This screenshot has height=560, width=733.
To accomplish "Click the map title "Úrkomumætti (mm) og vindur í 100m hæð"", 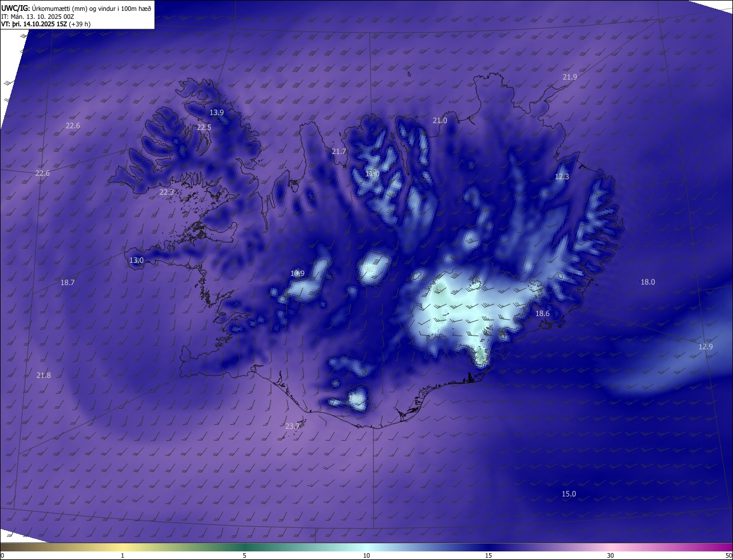I will [x=92, y=8].
